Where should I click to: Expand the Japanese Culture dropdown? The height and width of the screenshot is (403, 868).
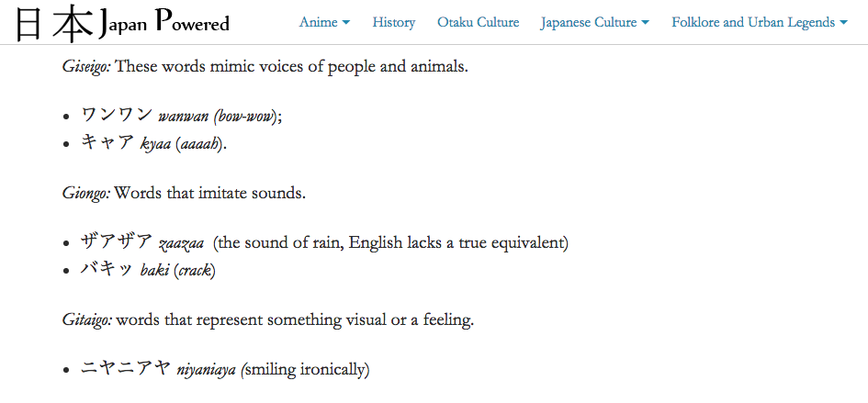(x=594, y=22)
